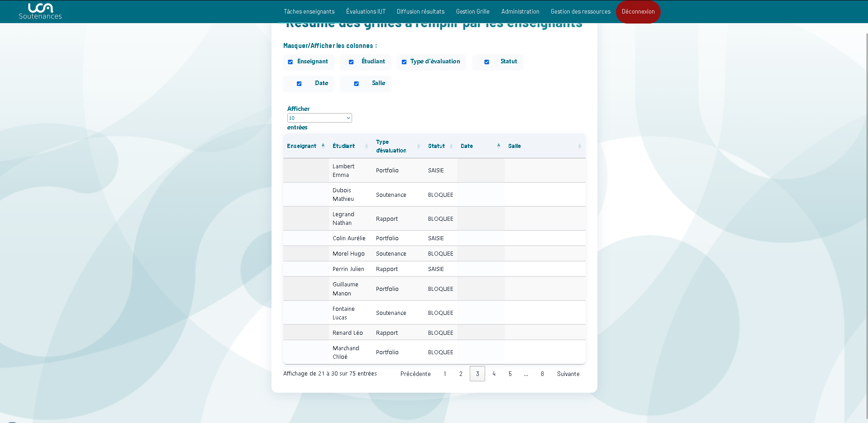Viewport: 868px width, 423px height.
Task: Toggle the Salle column checkbox
Action: point(357,84)
